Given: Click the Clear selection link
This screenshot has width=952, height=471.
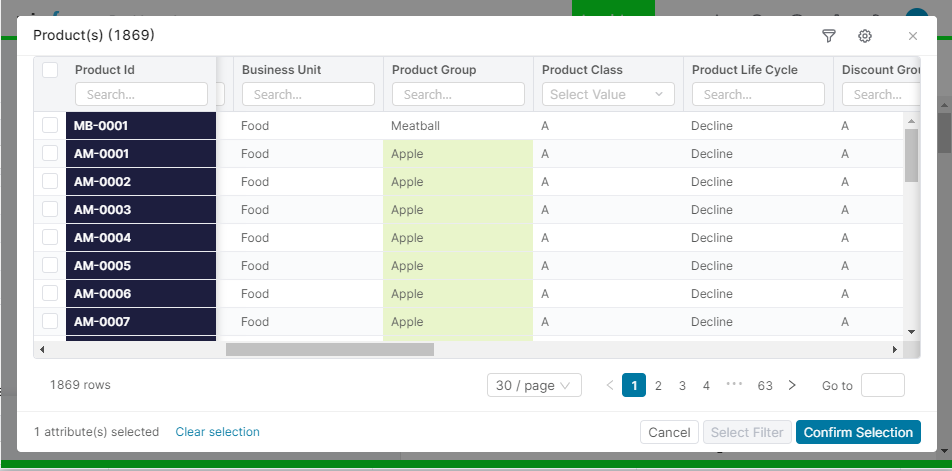Looking at the screenshot, I should point(217,432).
